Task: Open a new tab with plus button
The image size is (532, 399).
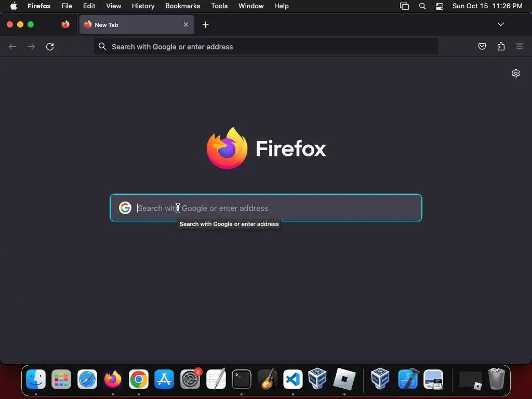Action: click(x=205, y=25)
